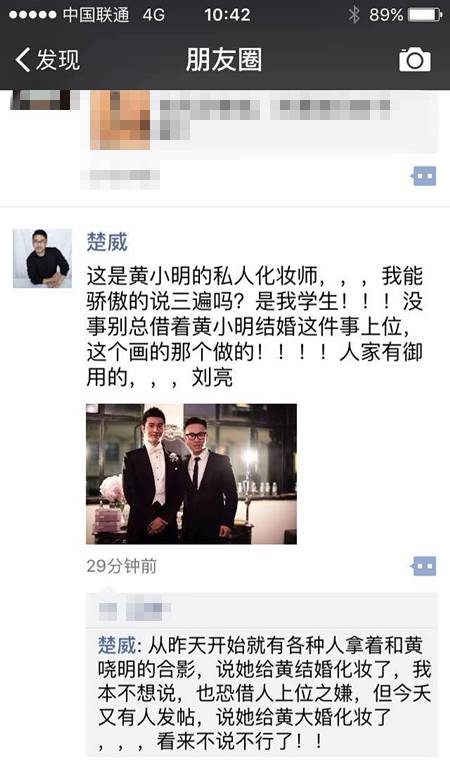Viewport: 450px width, 773px height.
Task: Tap 楚威 name in the comment
Action: click(116, 645)
